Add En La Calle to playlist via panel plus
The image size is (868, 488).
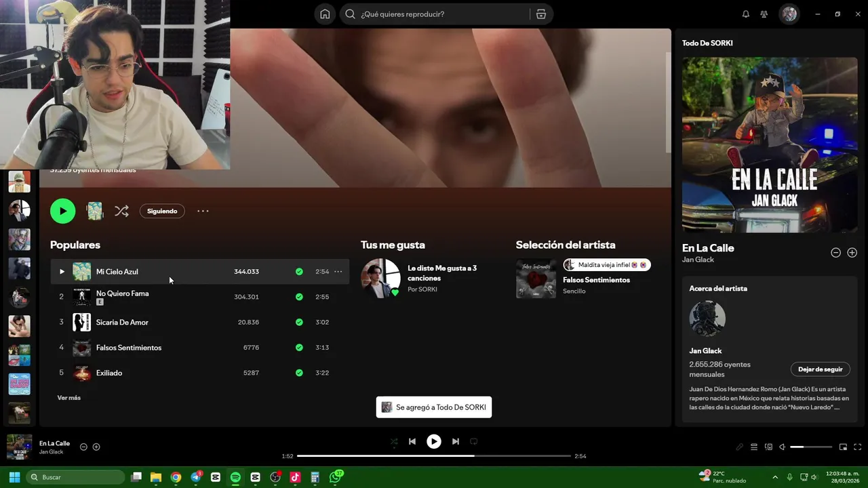tap(852, 253)
